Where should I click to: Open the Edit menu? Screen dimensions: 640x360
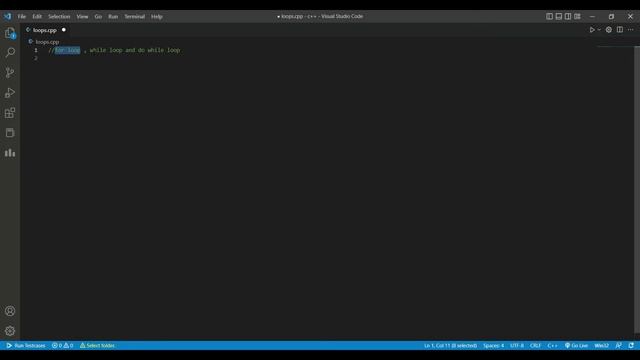(37, 17)
